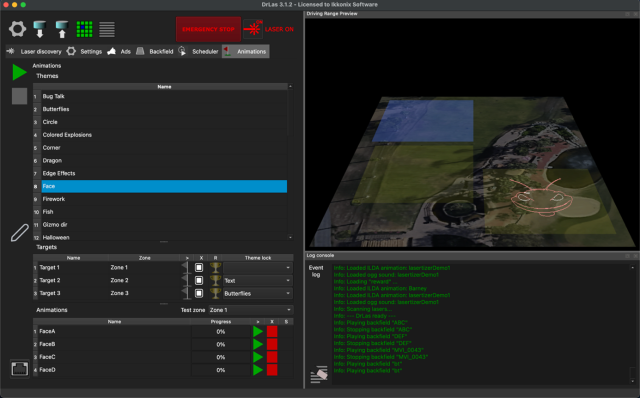Click the FaceA 0% progress bar

(220, 331)
